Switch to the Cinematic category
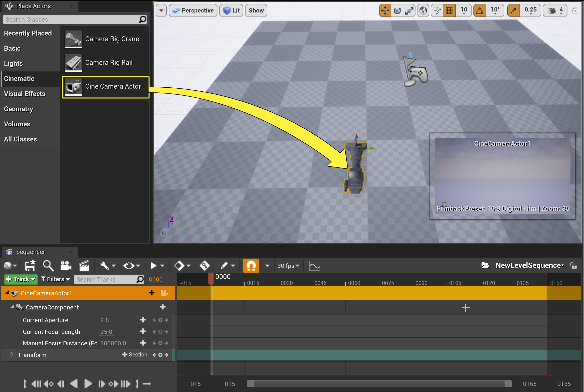 point(20,79)
